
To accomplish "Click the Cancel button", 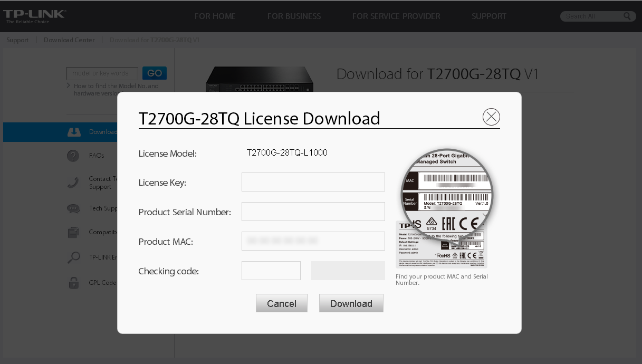I will [x=281, y=303].
